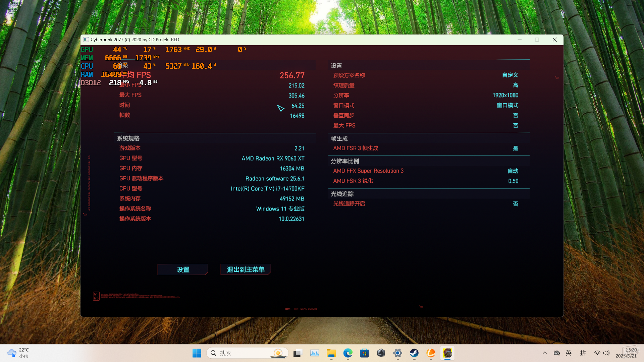Viewport: 644px width, 362px height.
Task: Click the GPU 内存 value 16304 MB
Action: tap(292, 169)
